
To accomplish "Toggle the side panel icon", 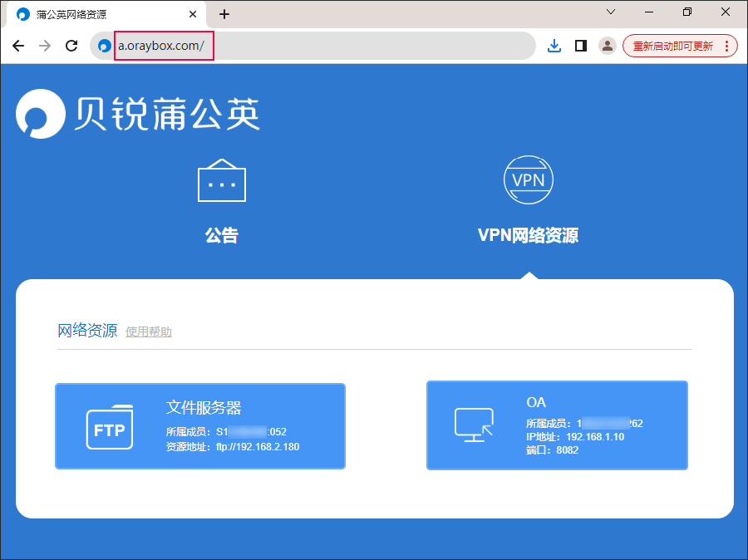I will point(581,46).
